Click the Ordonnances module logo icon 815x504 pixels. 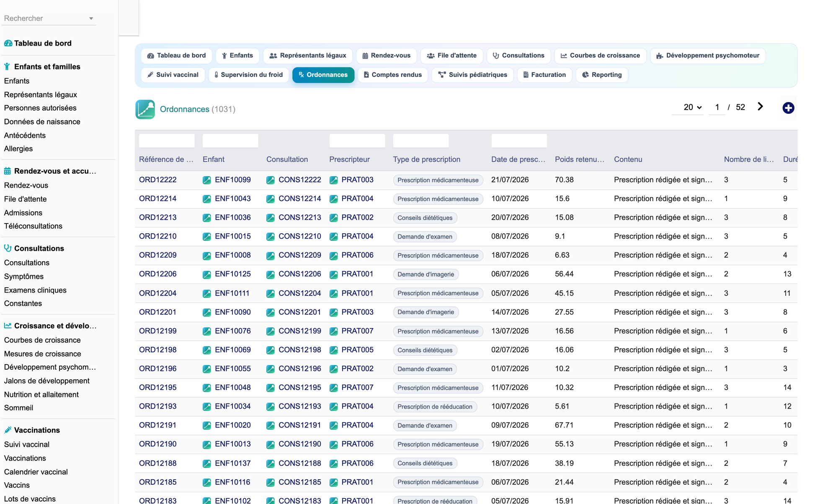tap(145, 109)
